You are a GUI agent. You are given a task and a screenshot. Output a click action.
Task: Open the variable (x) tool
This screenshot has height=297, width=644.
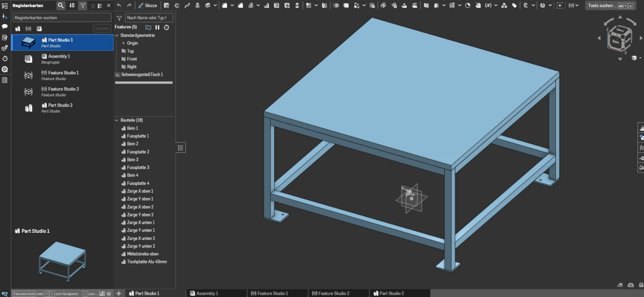(488, 5)
